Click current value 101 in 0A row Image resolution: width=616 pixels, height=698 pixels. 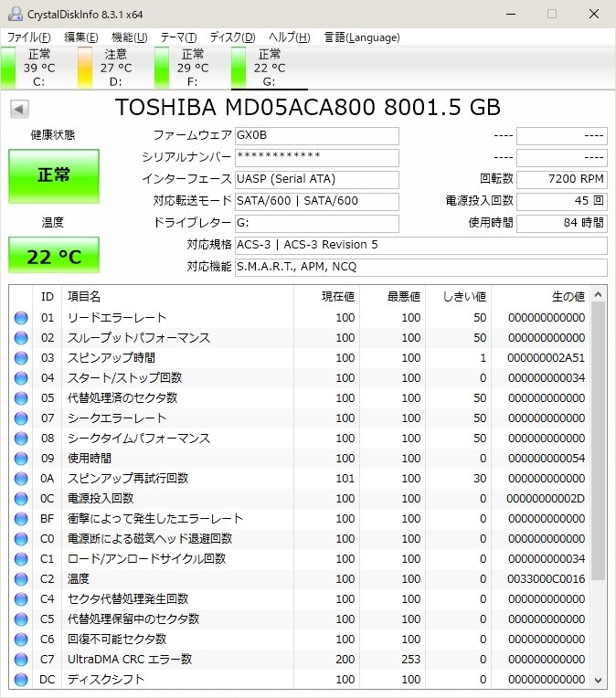[x=345, y=479]
